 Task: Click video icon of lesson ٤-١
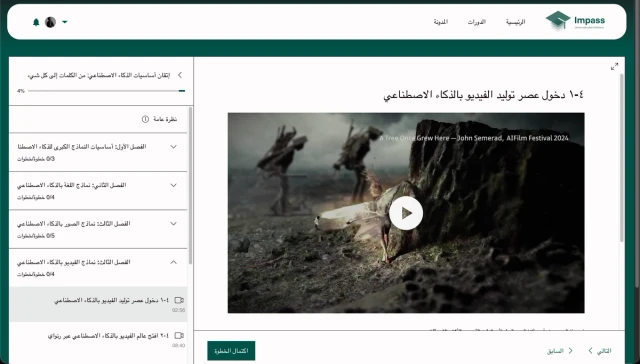(179, 300)
